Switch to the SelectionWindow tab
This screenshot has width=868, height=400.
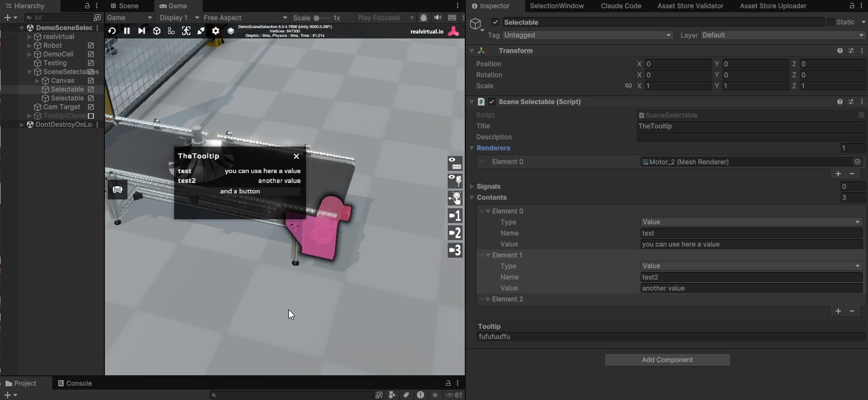[x=557, y=6]
